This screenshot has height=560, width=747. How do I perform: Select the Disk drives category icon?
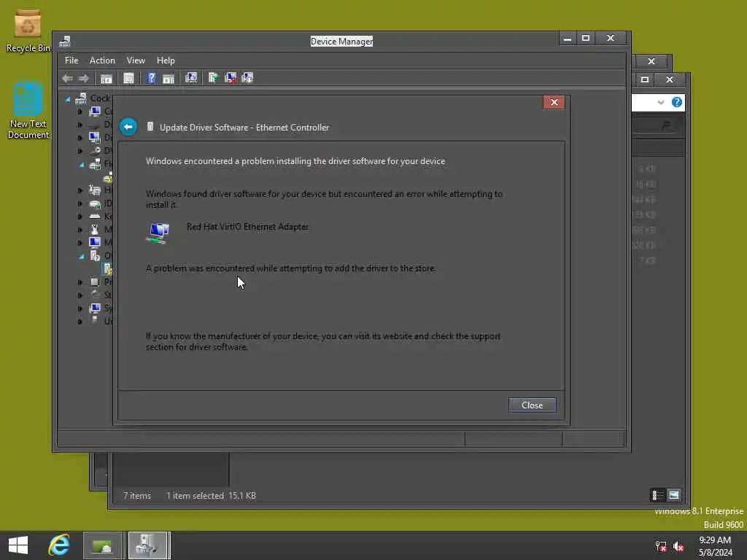click(x=95, y=125)
